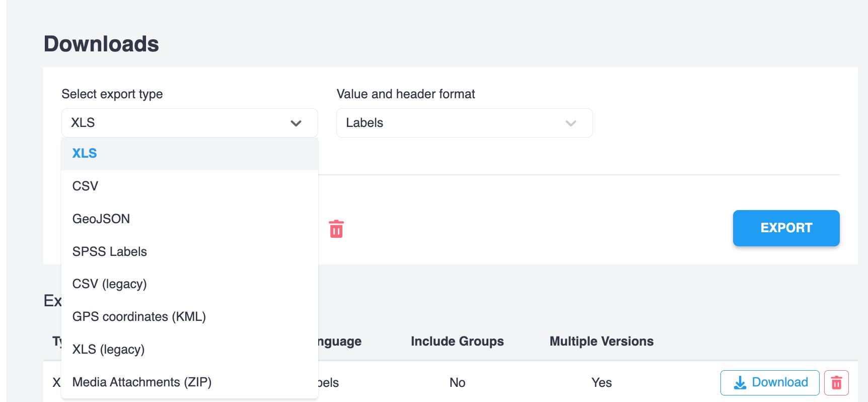The image size is (868, 402).
Task: Choose XLS (legacy) export type
Action: click(x=108, y=350)
